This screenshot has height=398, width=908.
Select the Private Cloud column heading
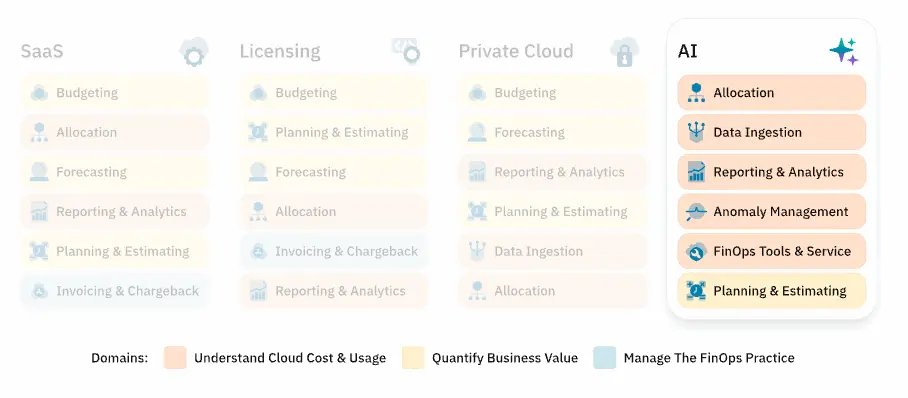516,51
